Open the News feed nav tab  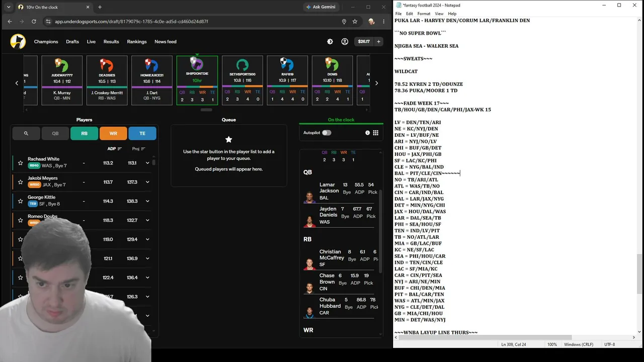tap(166, 42)
